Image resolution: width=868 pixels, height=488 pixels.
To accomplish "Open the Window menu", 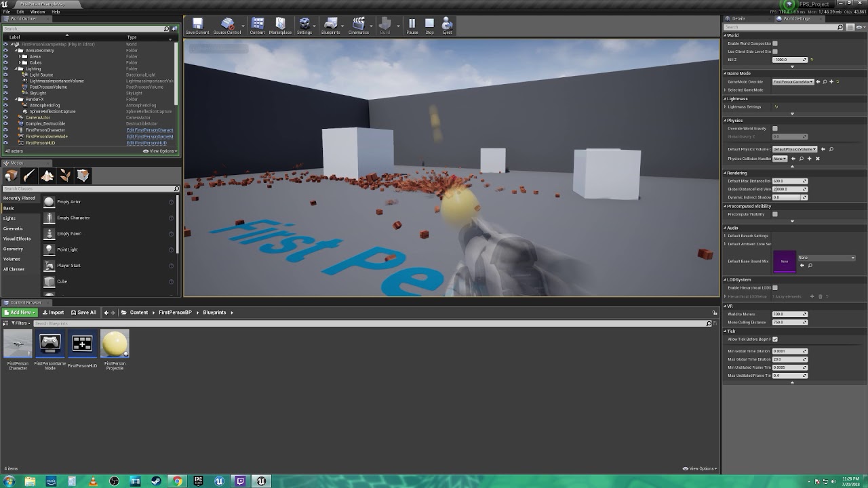I will point(38,12).
